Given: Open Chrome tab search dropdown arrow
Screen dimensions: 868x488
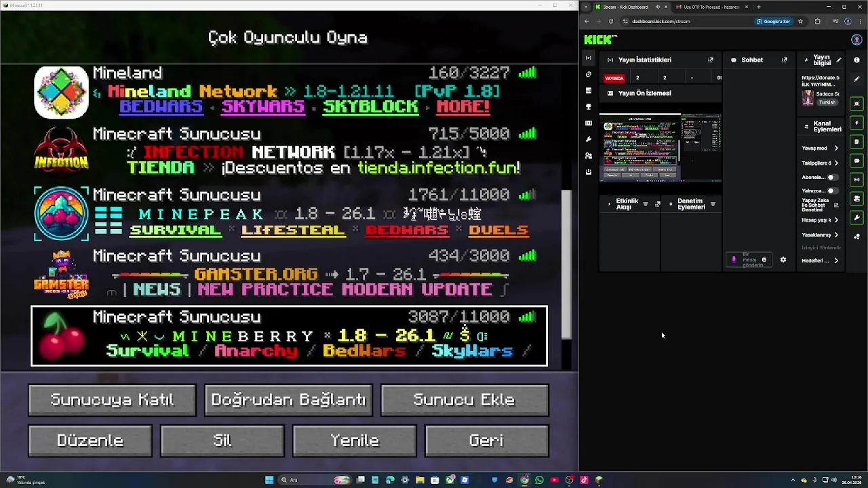Looking at the screenshot, I should pos(586,7).
